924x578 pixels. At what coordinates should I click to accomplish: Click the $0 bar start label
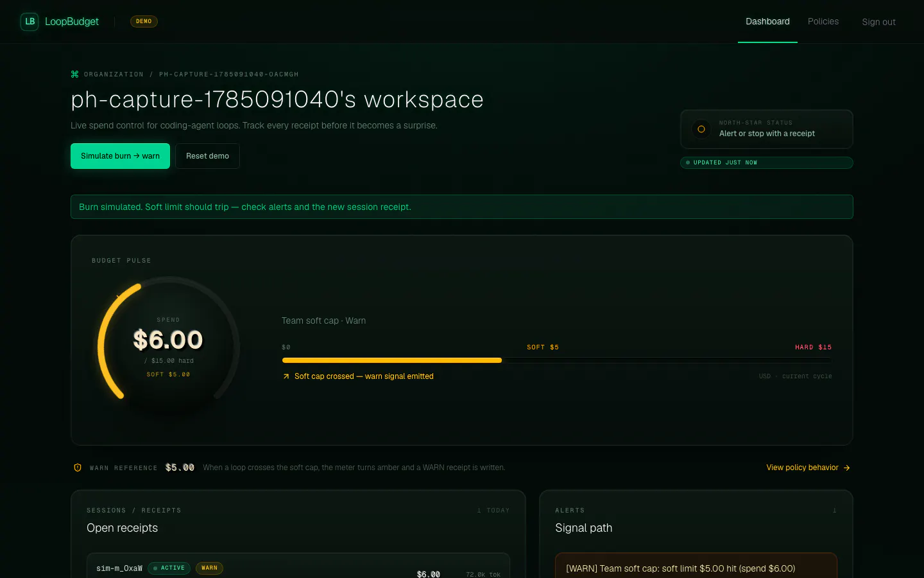pyautogui.click(x=286, y=347)
